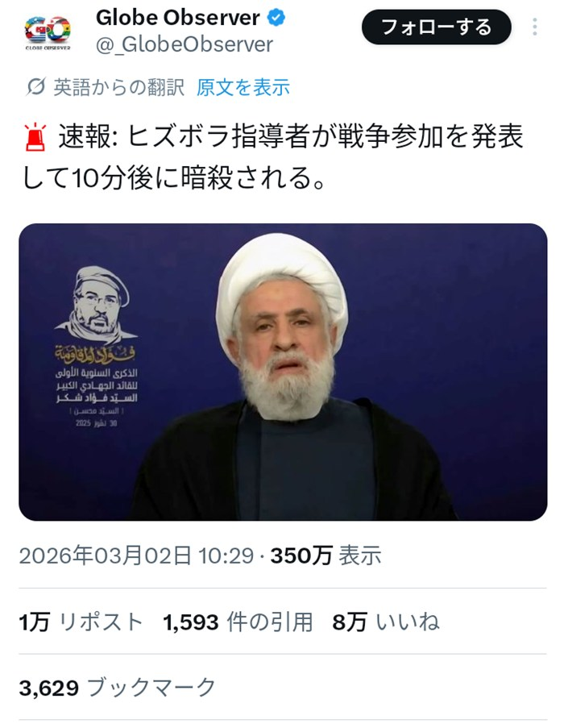Screen dimensions: 564x728
Task: Open the Globe Observer profile avatar
Action: (x=48, y=31)
